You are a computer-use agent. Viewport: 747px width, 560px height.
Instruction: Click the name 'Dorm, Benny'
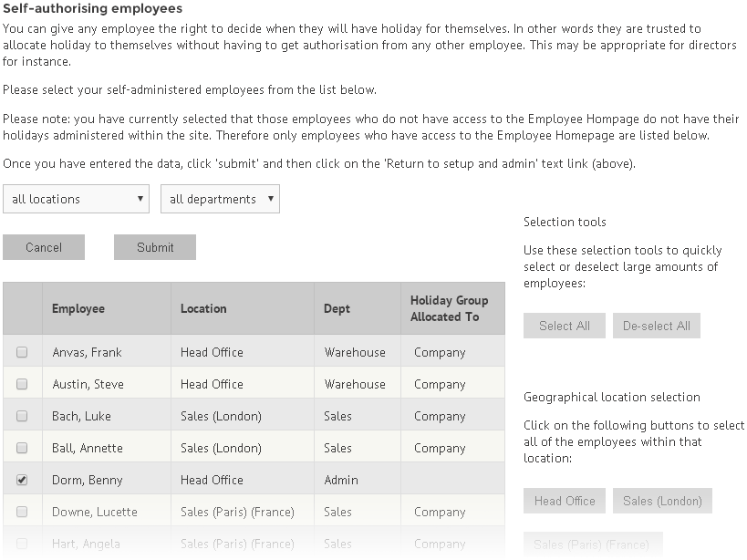[x=88, y=480]
